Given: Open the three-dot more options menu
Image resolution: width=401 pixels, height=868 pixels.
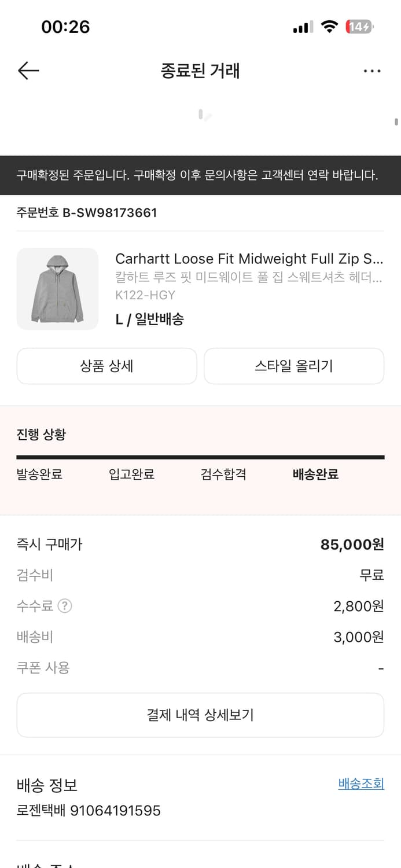Looking at the screenshot, I should click(372, 71).
